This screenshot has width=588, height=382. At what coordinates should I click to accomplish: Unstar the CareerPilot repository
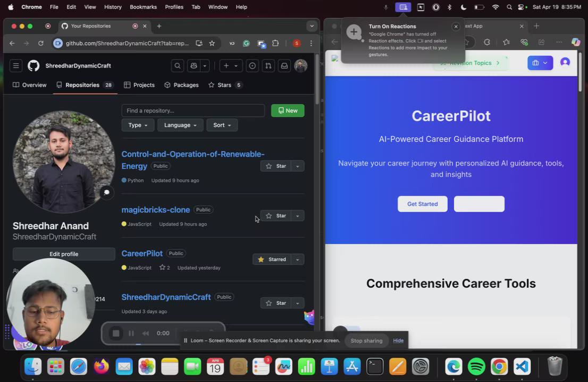[x=272, y=259]
